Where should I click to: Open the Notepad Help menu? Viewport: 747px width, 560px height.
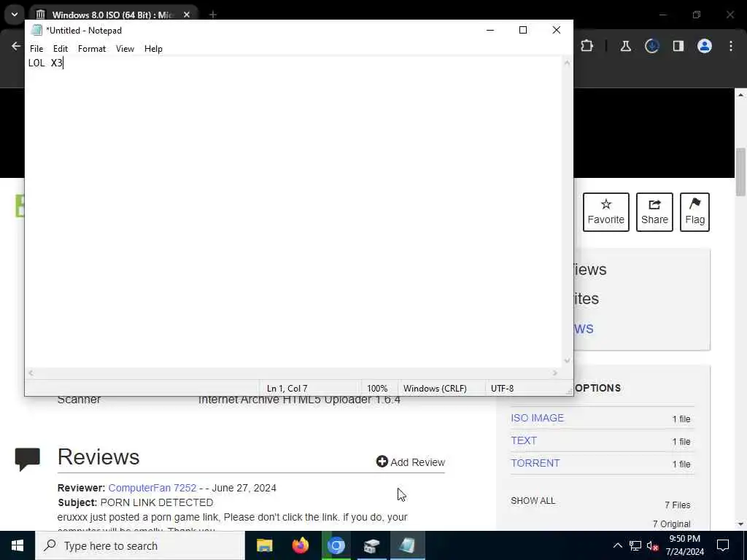(x=153, y=49)
